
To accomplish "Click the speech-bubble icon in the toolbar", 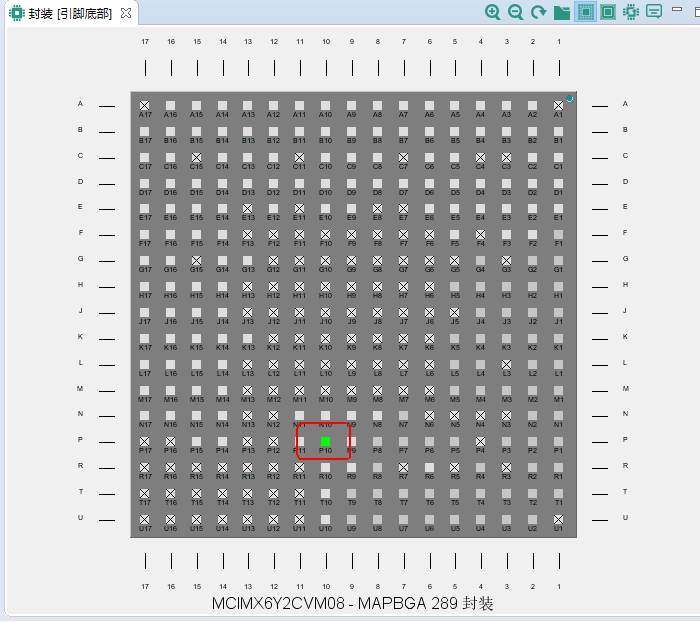I will 654,12.
